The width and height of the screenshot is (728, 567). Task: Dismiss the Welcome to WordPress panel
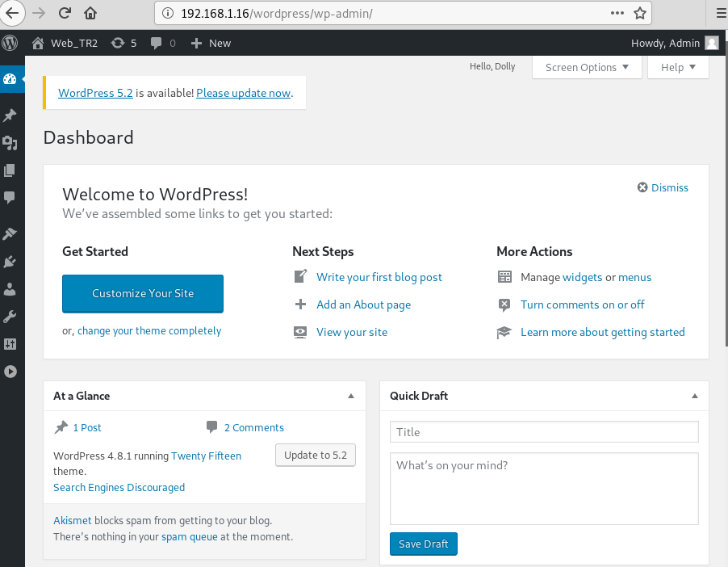(x=663, y=187)
